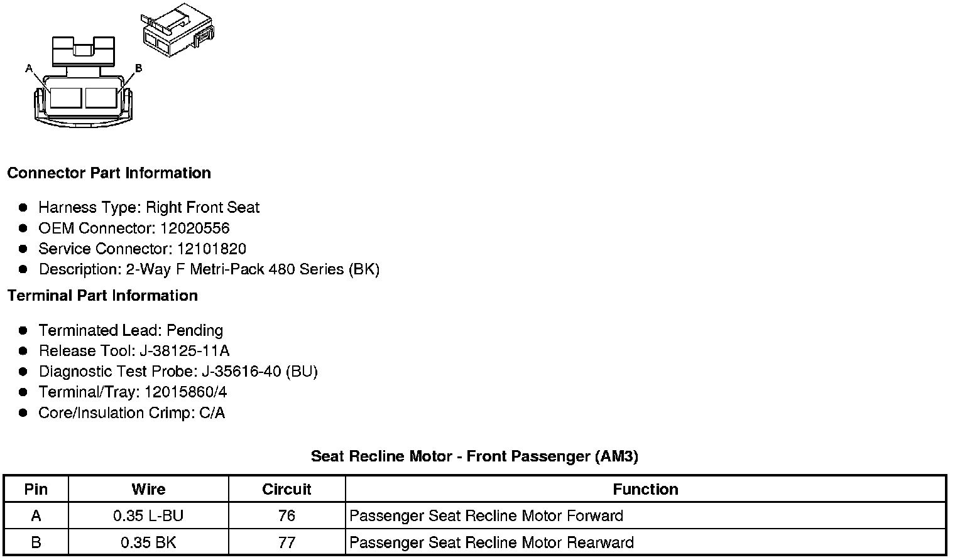Image resolution: width=955 pixels, height=560 pixels.
Task: Click the Terminal Part Information heading
Action: pos(102,296)
